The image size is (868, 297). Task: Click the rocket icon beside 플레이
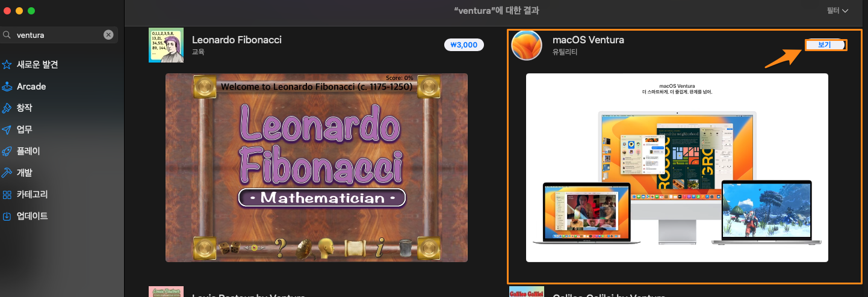click(7, 152)
